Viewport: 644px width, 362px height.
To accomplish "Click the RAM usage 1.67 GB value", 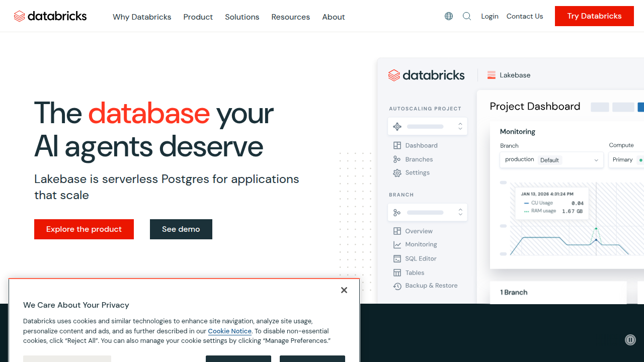I will [x=572, y=211].
